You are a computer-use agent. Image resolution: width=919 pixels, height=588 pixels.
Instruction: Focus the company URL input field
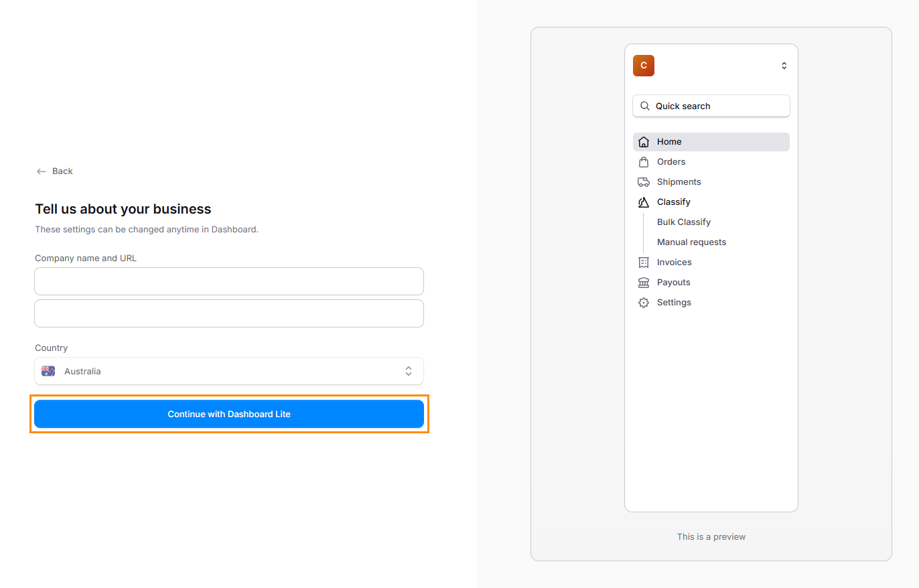pyautogui.click(x=228, y=313)
